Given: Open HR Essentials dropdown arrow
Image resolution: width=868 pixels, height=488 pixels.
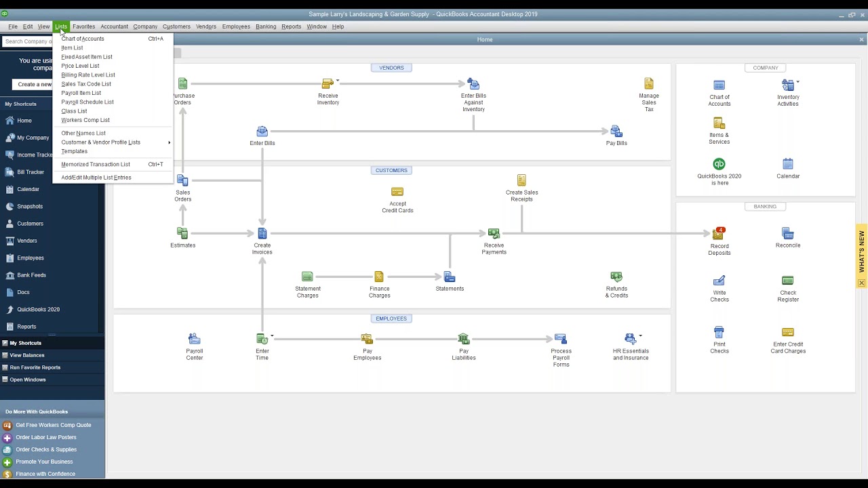Looking at the screenshot, I should (640, 336).
